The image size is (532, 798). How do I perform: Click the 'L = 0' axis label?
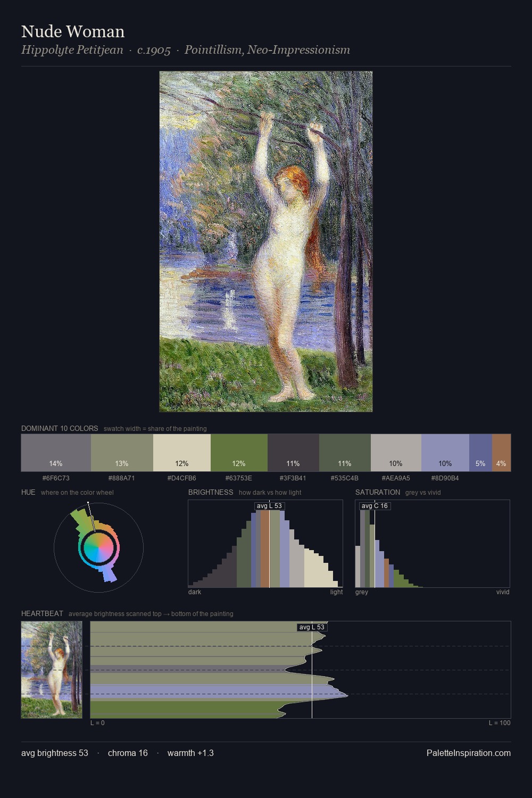(x=97, y=723)
